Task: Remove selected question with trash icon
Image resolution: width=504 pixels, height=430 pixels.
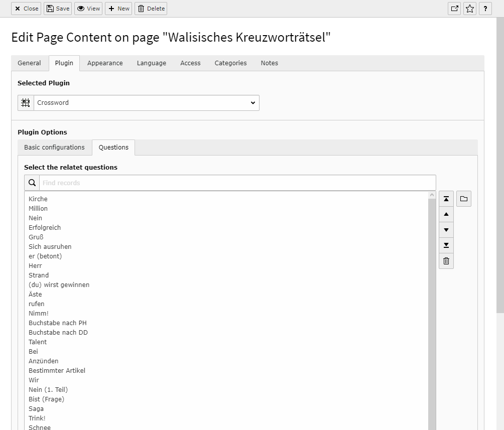Action: click(x=446, y=261)
